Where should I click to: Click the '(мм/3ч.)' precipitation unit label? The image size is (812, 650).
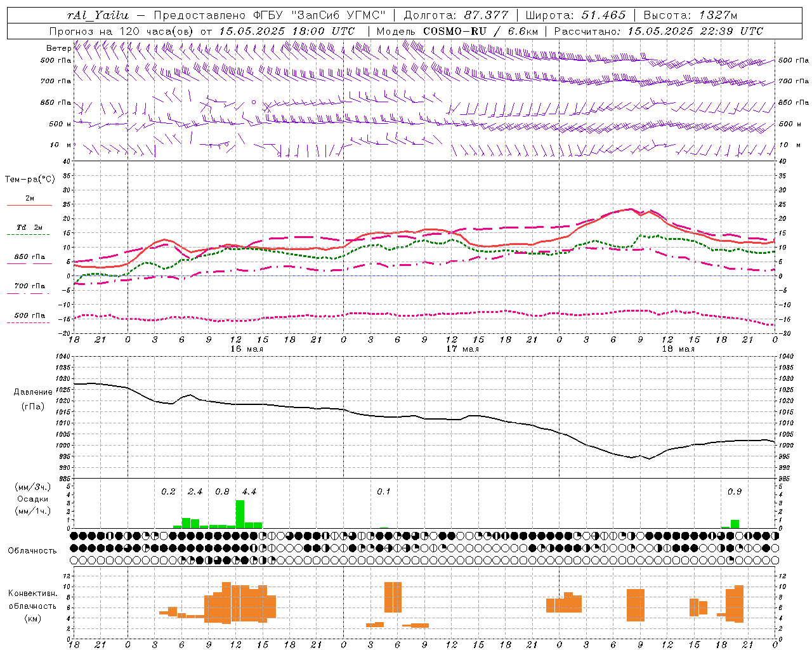[33, 487]
